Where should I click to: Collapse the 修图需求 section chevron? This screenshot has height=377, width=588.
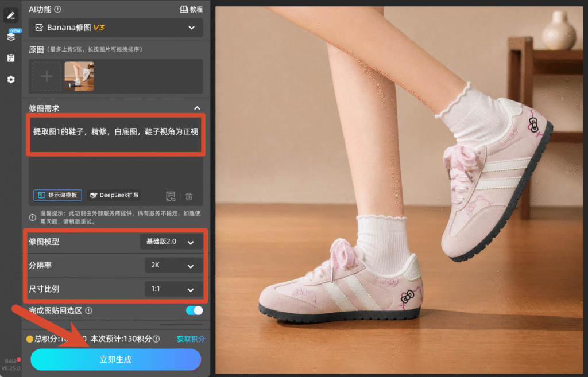point(197,108)
